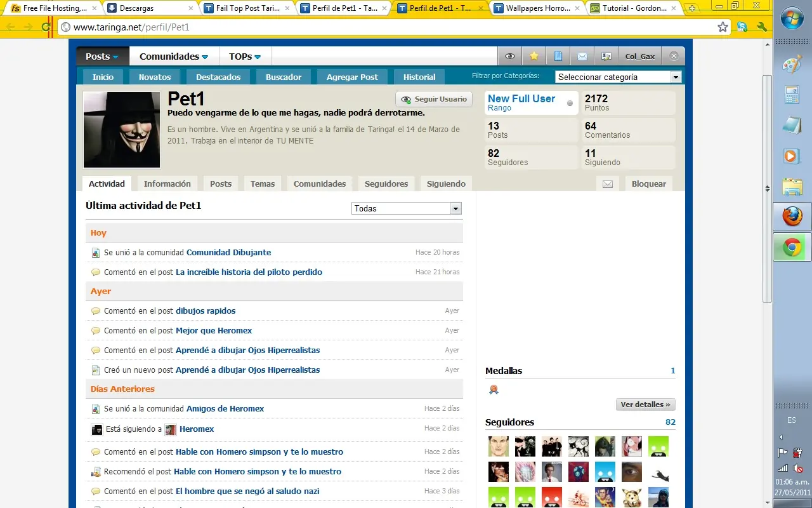Open the Todas activity filter dropdown
The height and width of the screenshot is (508, 812).
[x=407, y=208]
